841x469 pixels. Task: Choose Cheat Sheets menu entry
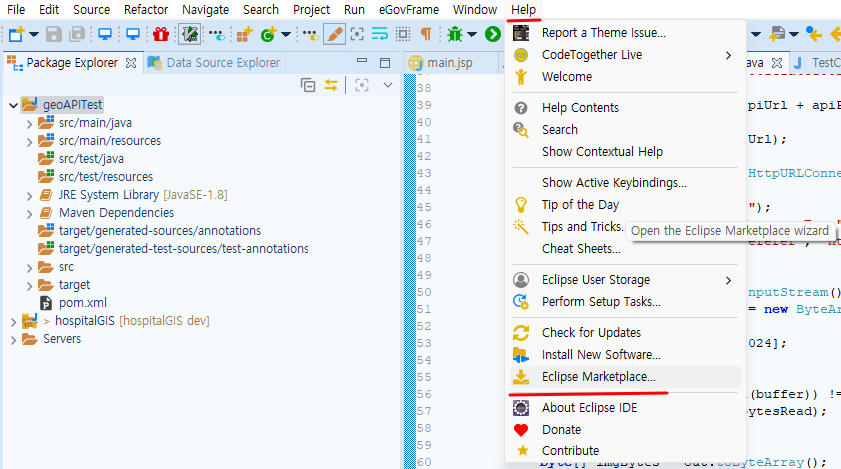625,249
